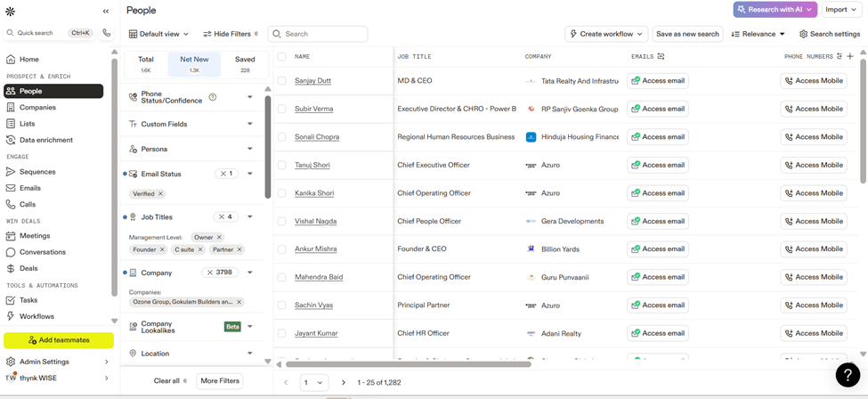Collapse the sidebar with double chevron
The width and height of the screenshot is (868, 399).
pyautogui.click(x=106, y=11)
